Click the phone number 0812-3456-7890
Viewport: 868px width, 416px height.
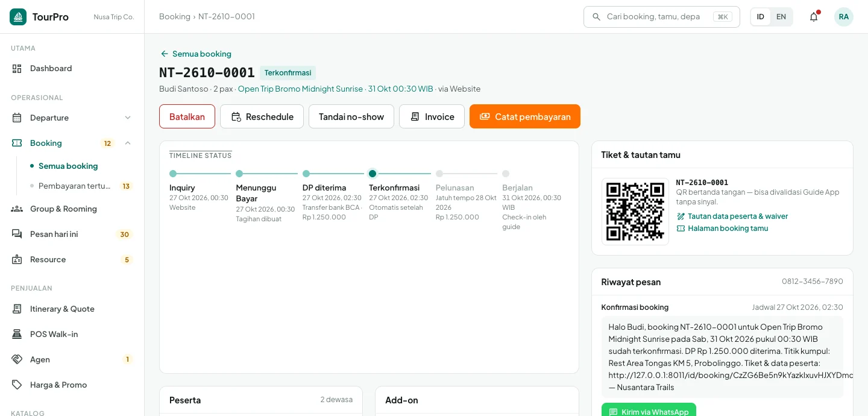813,282
